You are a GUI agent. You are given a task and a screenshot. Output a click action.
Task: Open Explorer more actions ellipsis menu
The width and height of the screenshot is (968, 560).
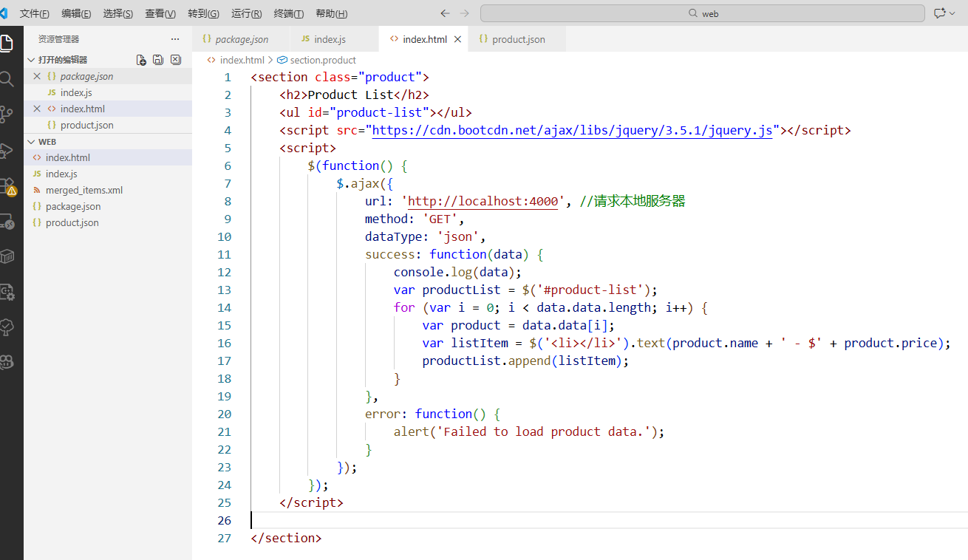175,39
